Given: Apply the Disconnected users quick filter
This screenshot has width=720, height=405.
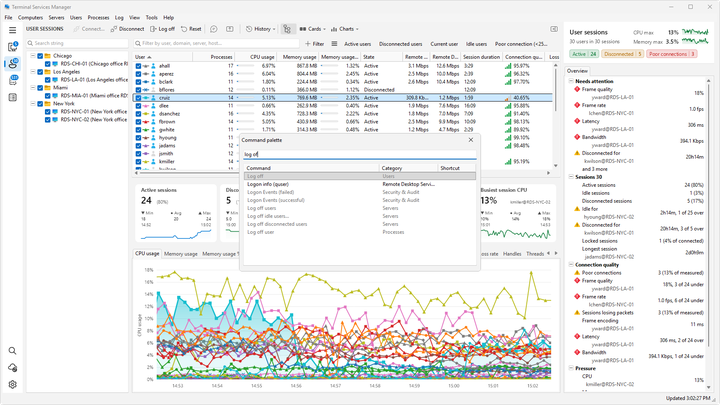Looking at the screenshot, I should (x=400, y=44).
